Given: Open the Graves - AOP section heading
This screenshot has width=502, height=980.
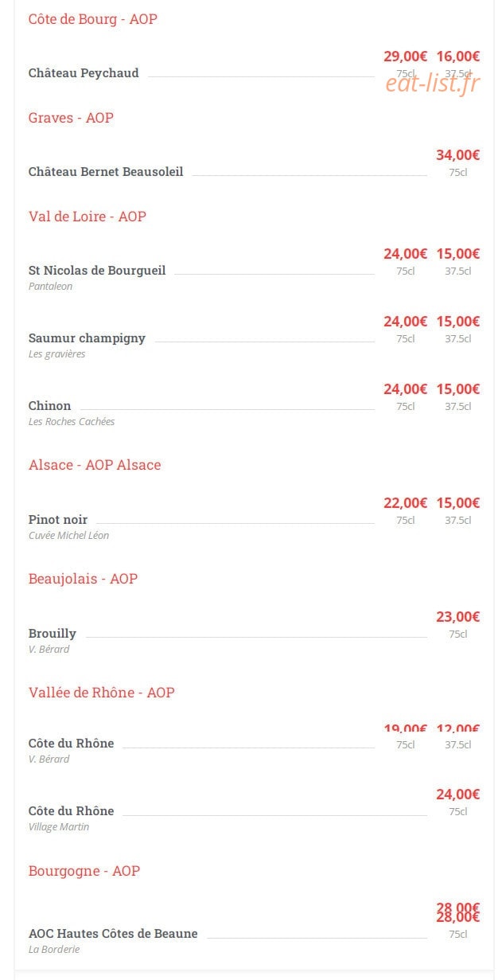Looking at the screenshot, I should click(71, 118).
